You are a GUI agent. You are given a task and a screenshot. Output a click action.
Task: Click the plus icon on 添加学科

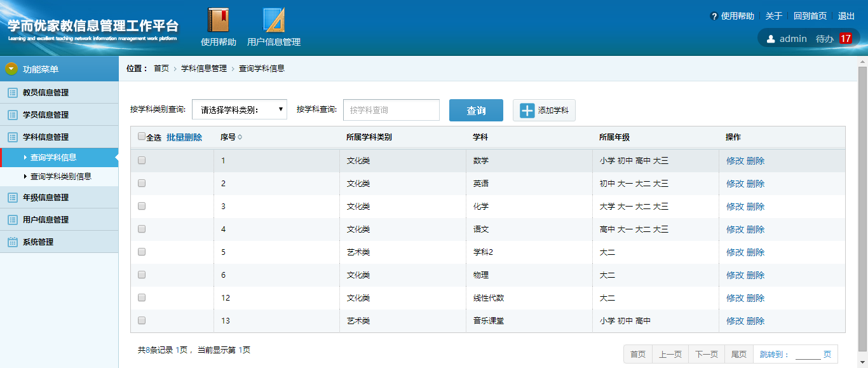tap(527, 111)
